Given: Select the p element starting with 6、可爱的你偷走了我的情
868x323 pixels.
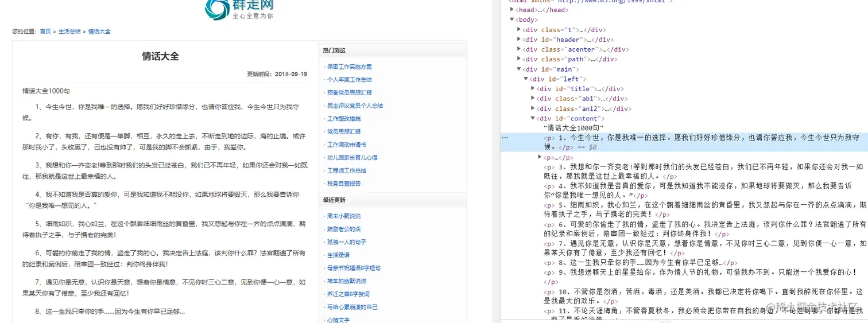Looking at the screenshot, I should click(x=705, y=229).
